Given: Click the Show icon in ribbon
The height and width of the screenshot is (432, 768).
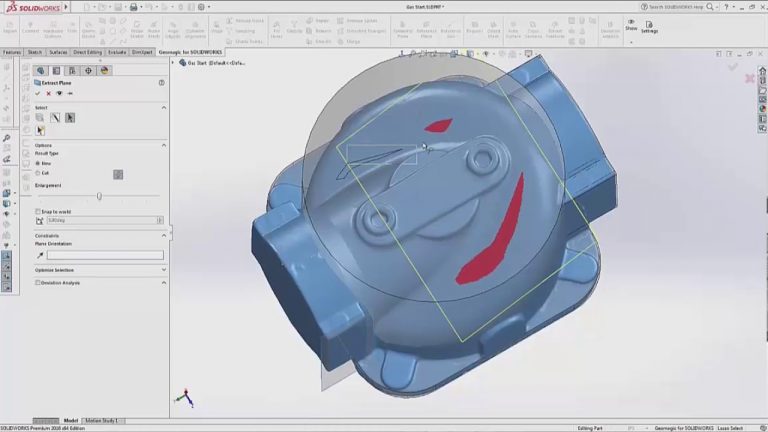Looking at the screenshot, I should (x=631, y=27).
